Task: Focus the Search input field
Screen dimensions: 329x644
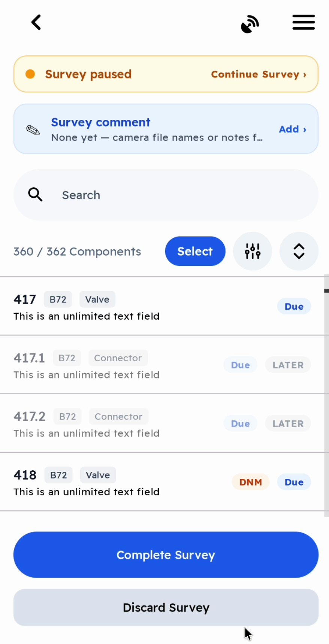Action: tap(166, 195)
